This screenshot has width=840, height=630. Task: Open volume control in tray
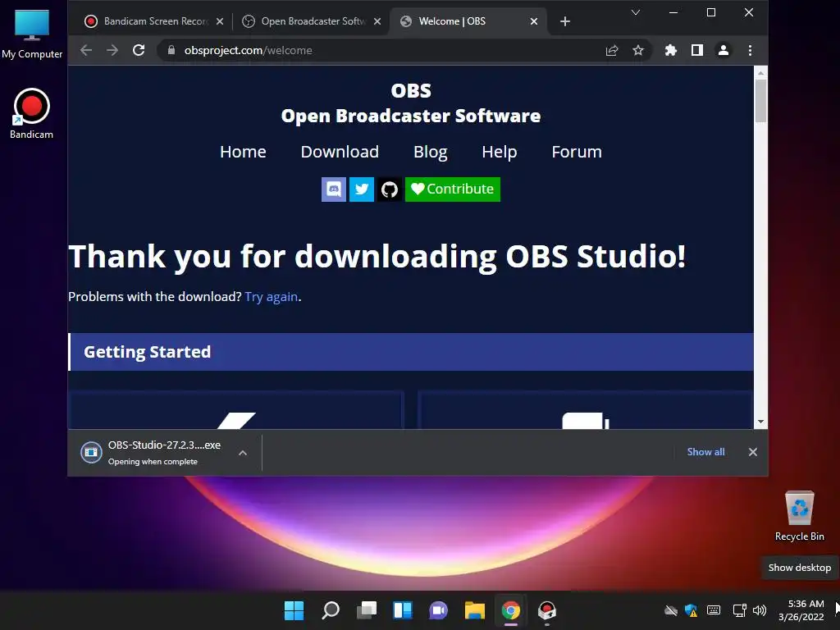pyautogui.click(x=760, y=610)
